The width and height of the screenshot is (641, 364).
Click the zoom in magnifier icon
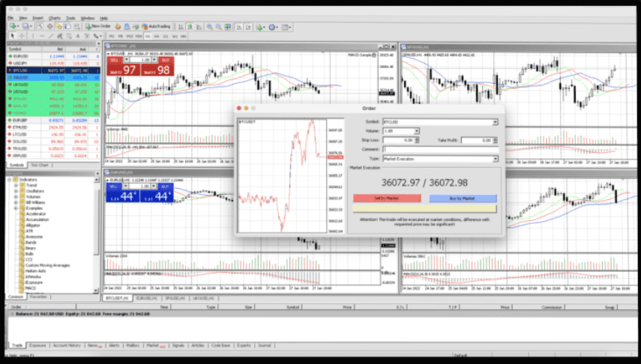coord(209,27)
